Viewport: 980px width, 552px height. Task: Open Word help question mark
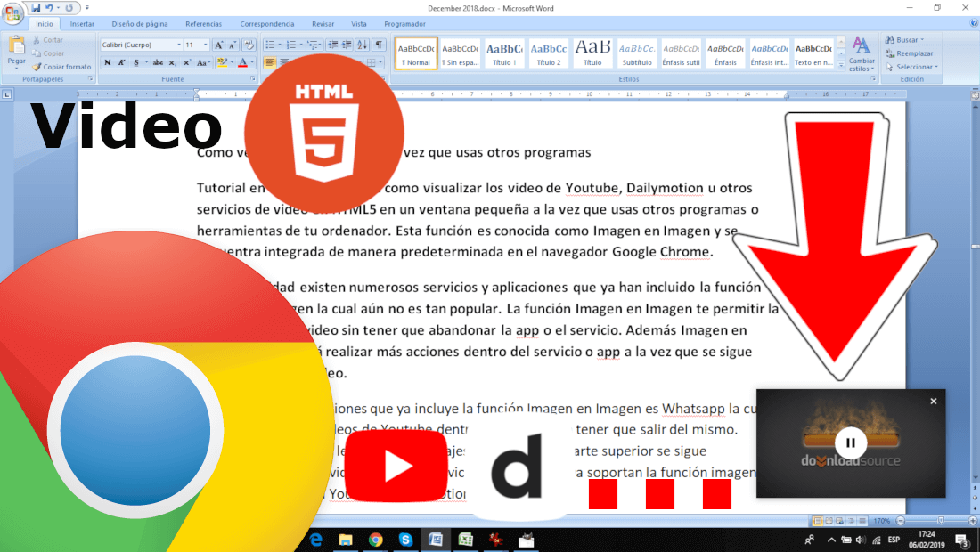(x=974, y=23)
